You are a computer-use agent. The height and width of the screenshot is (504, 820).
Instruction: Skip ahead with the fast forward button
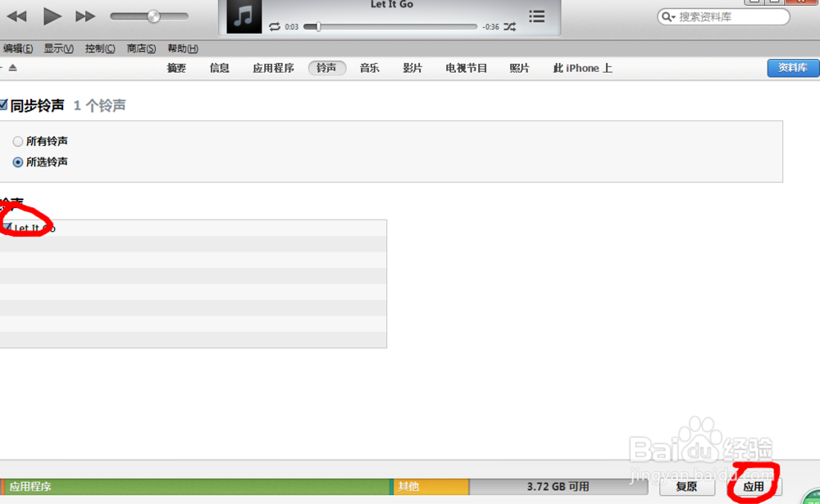[85, 16]
